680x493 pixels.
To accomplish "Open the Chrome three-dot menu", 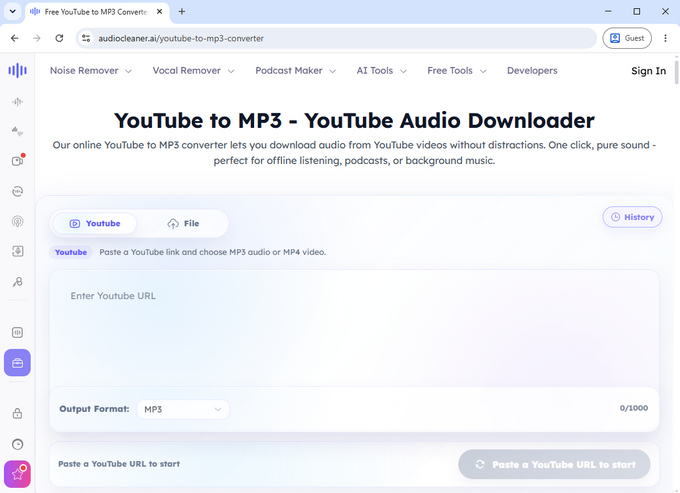I will point(665,38).
